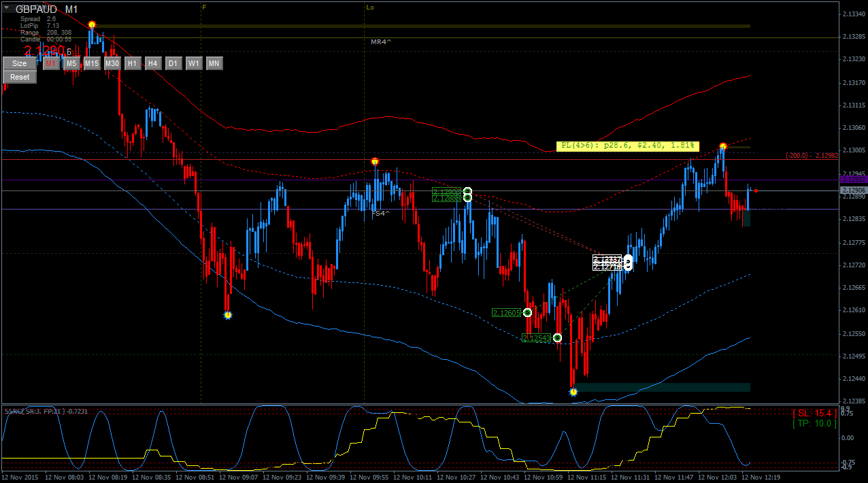868x483 pixels.
Task: Click the trade circle marker at 2.12605
Action: 527,313
